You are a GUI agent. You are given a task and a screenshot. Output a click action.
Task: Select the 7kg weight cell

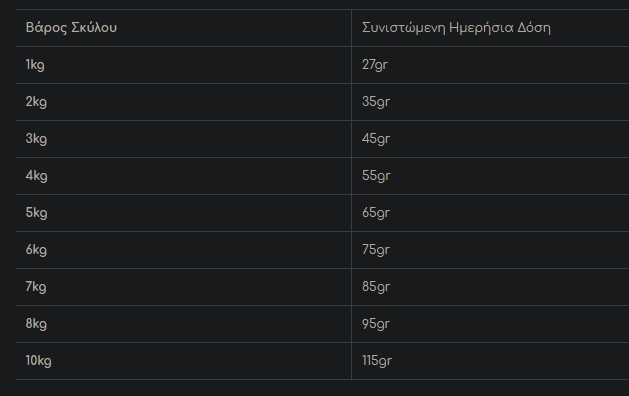pyautogui.click(x=183, y=287)
